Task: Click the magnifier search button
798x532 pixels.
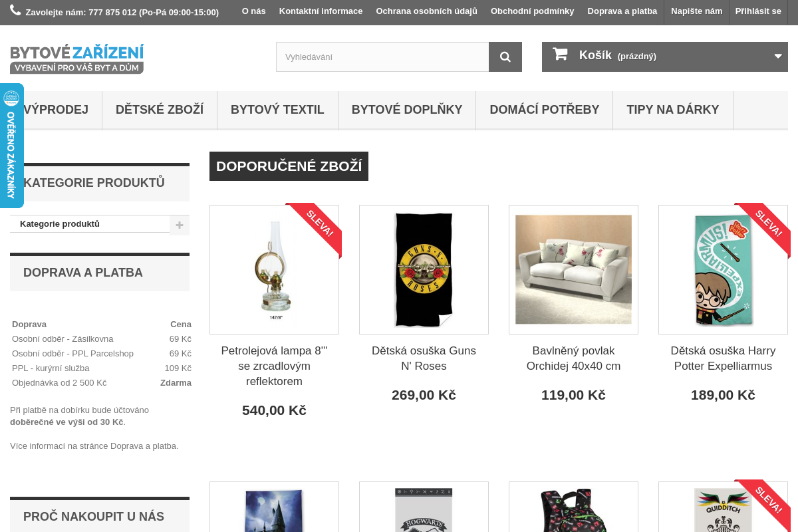Action: point(505,57)
